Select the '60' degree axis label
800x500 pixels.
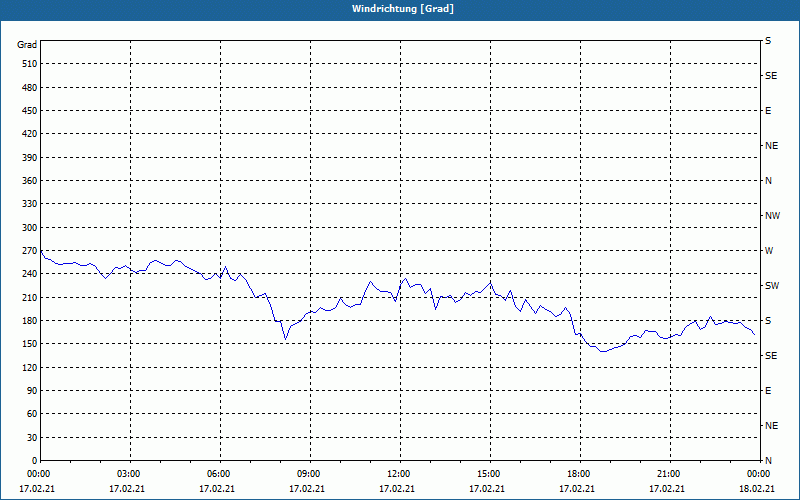point(32,413)
